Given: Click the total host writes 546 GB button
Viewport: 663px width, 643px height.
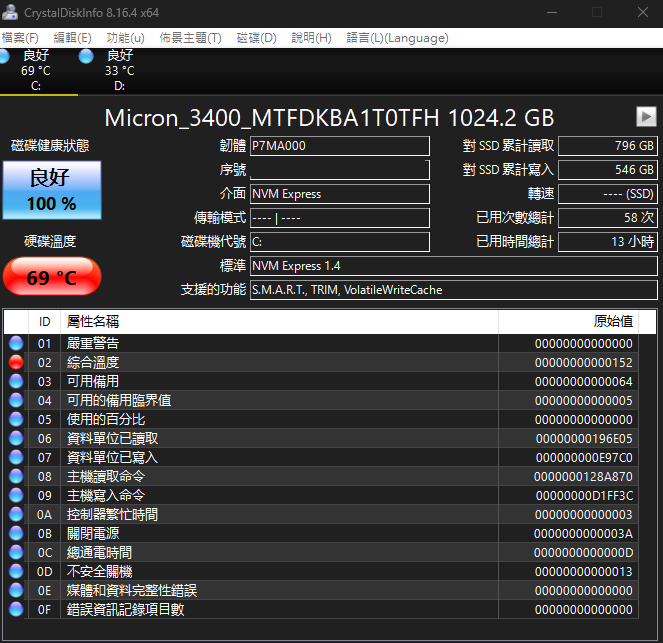Looking at the screenshot, I should point(608,170).
